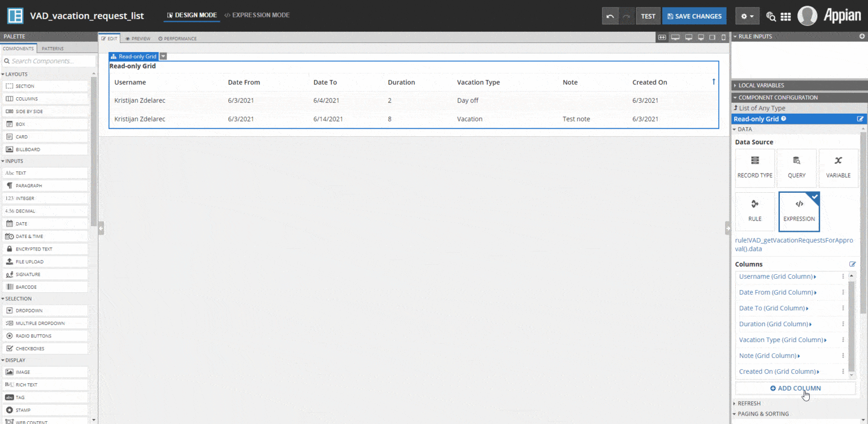Select the Expression data source icon

pyautogui.click(x=798, y=211)
